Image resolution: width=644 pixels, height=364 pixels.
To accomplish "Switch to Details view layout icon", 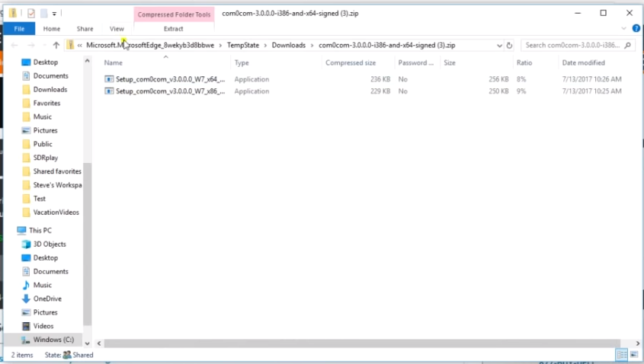I will coord(622,355).
